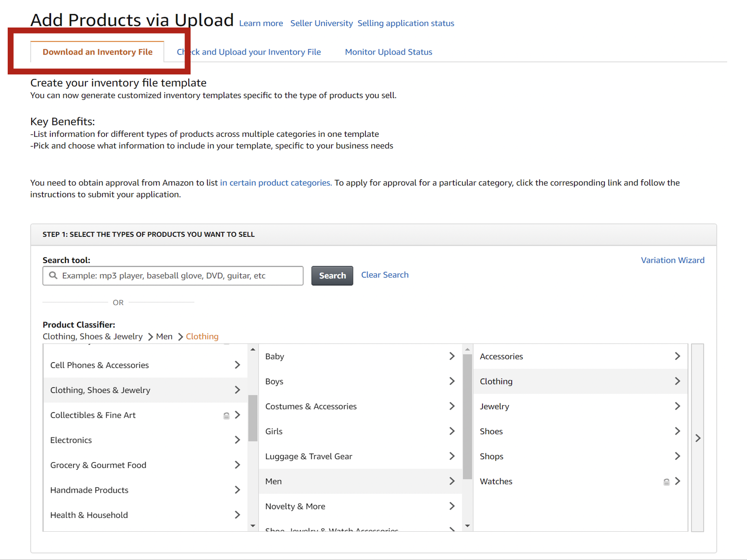747x560 pixels.
Task: Expand the Baby chevron
Action: coord(452,356)
